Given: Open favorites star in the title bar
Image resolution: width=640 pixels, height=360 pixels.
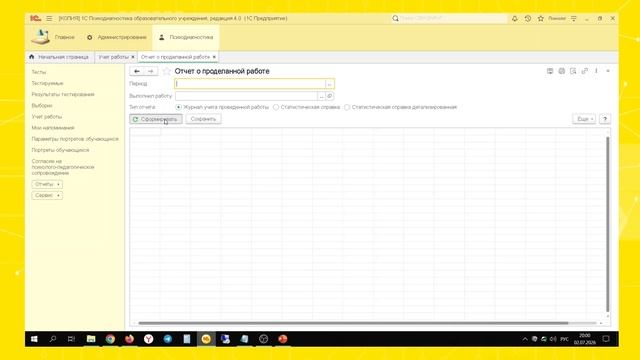Looking at the screenshot, I should [541, 18].
